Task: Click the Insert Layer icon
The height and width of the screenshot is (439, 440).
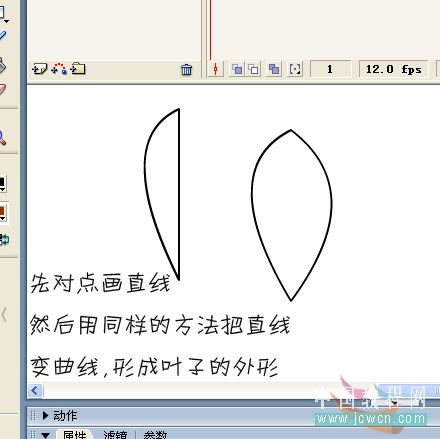Action: coord(39,69)
